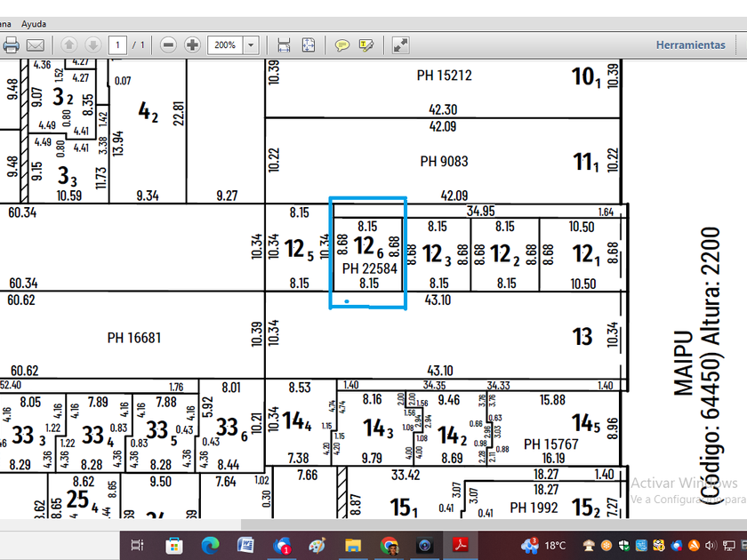Click the page number input box
The image size is (747, 560).
117,44
